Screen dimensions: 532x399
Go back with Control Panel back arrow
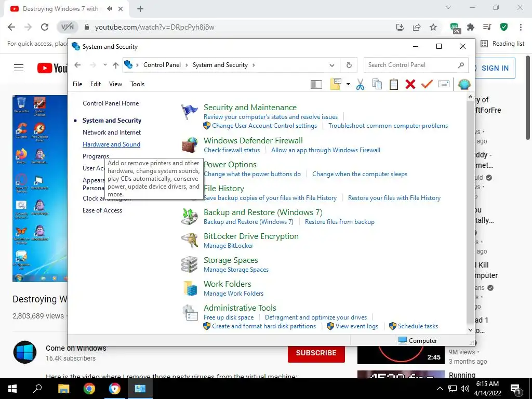pos(78,65)
